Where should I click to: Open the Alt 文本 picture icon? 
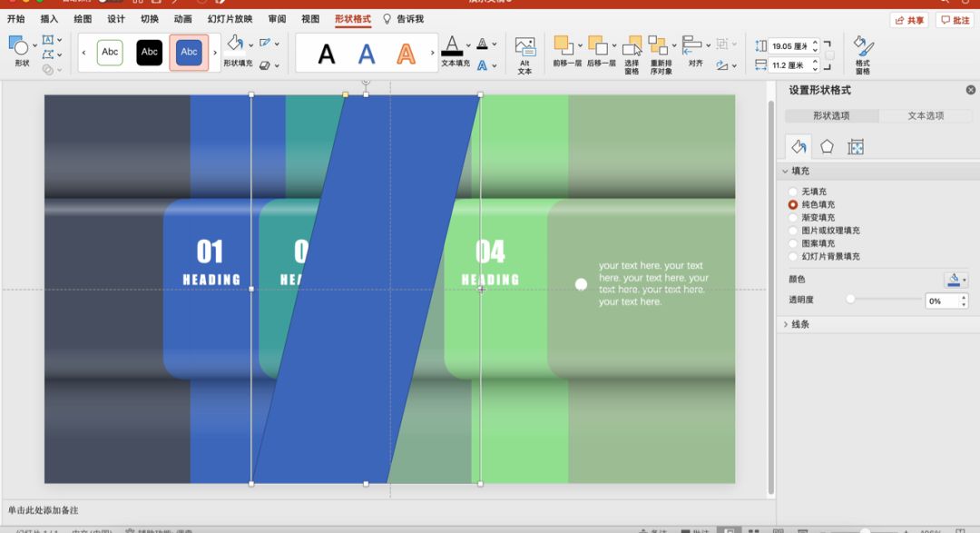pos(525,47)
